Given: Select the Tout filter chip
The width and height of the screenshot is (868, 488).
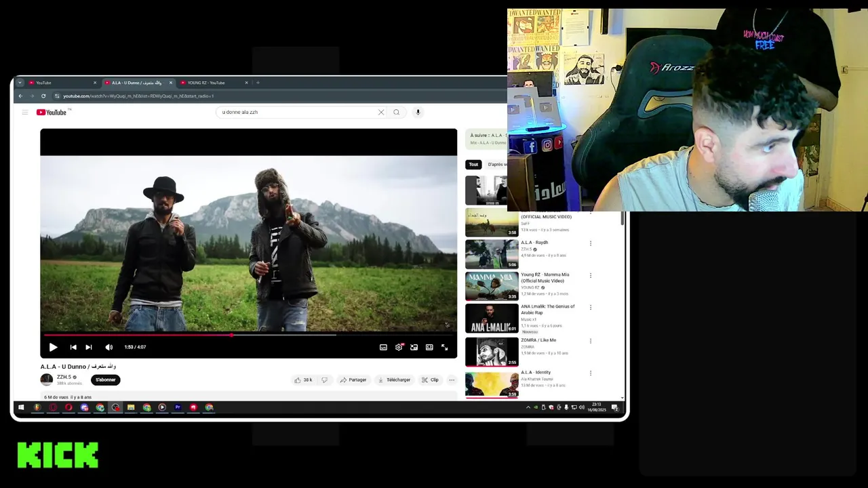Looking at the screenshot, I should tap(473, 165).
